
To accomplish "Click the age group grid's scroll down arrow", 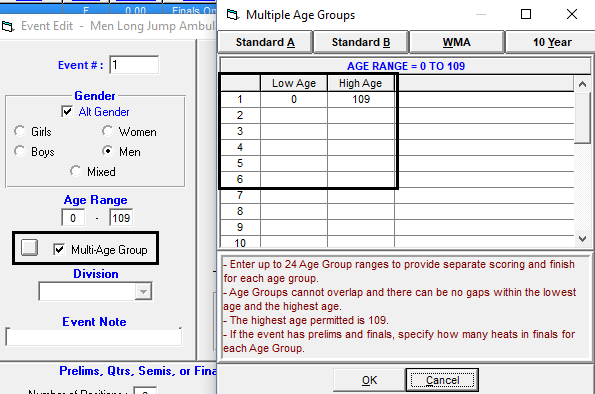I will [582, 239].
